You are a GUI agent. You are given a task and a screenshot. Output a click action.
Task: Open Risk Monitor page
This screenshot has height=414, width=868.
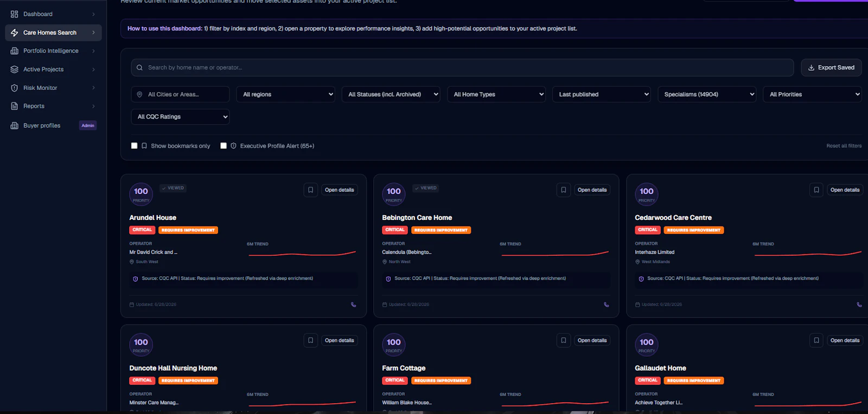(x=53, y=88)
